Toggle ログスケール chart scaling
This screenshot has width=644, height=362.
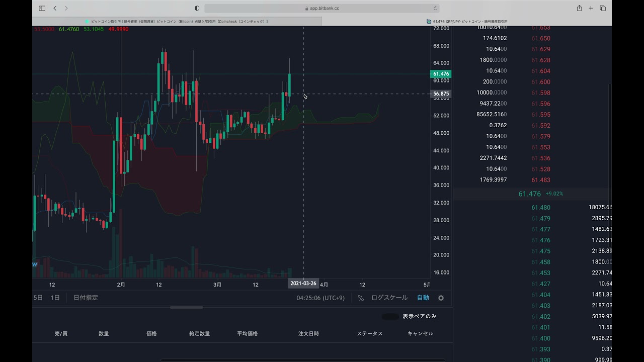point(389,298)
